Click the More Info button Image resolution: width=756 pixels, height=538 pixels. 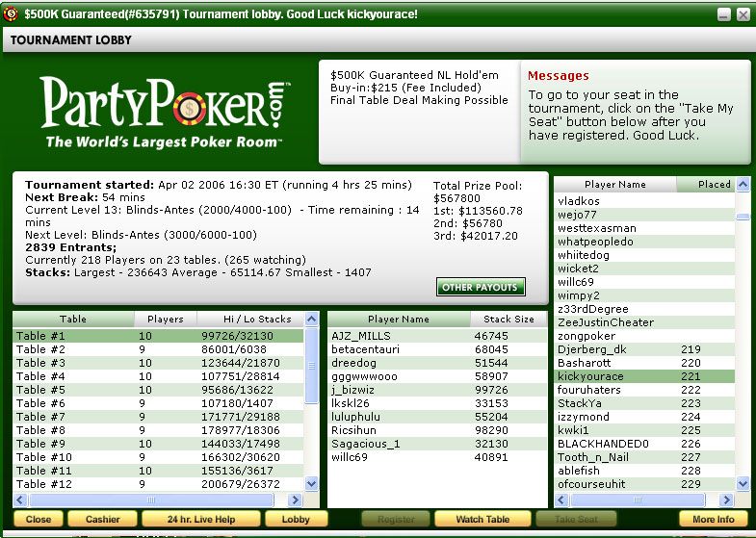[x=713, y=519]
